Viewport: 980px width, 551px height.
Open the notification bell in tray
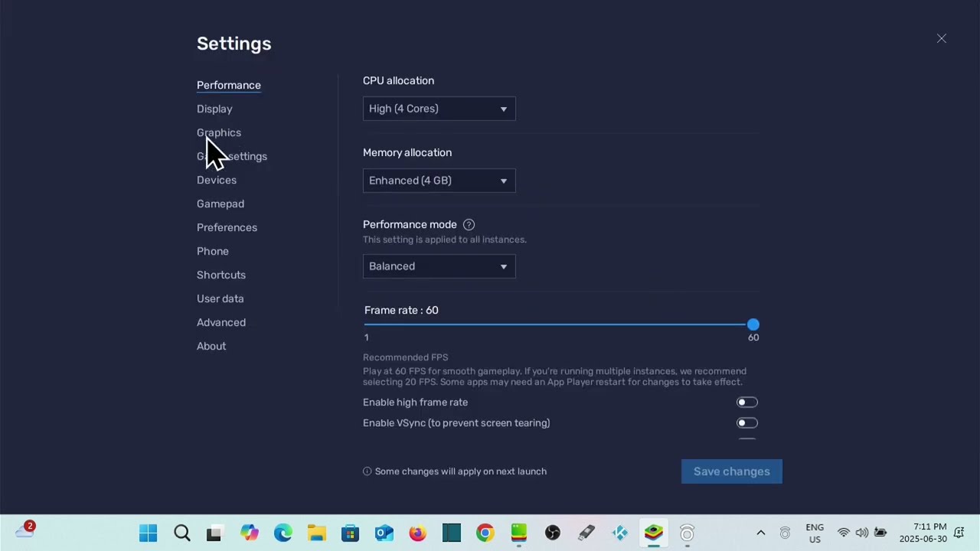pos(959,533)
